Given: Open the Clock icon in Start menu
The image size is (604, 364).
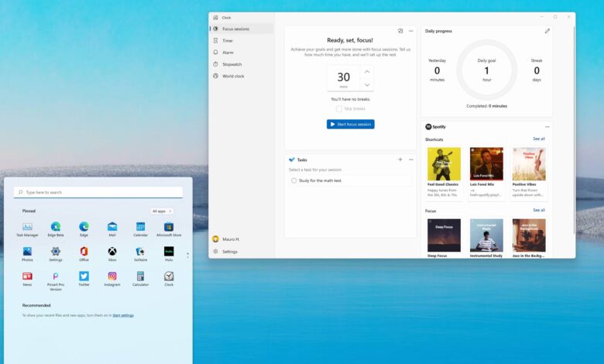Looking at the screenshot, I should click(169, 276).
